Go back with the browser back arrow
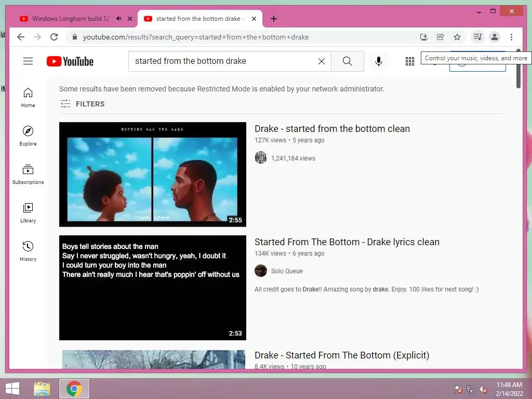532x399 pixels. tap(21, 37)
